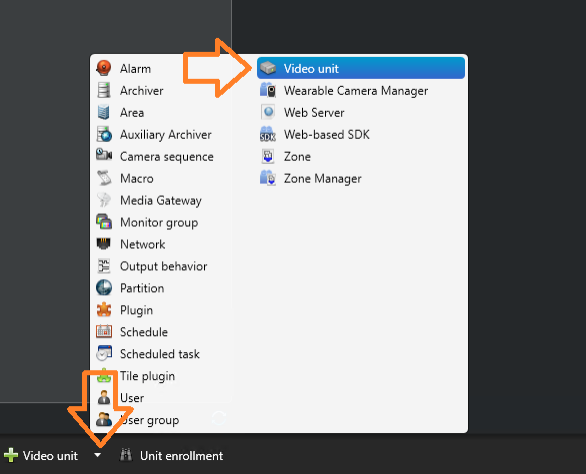
Task: Select the Monitor group icon
Action: point(104,222)
